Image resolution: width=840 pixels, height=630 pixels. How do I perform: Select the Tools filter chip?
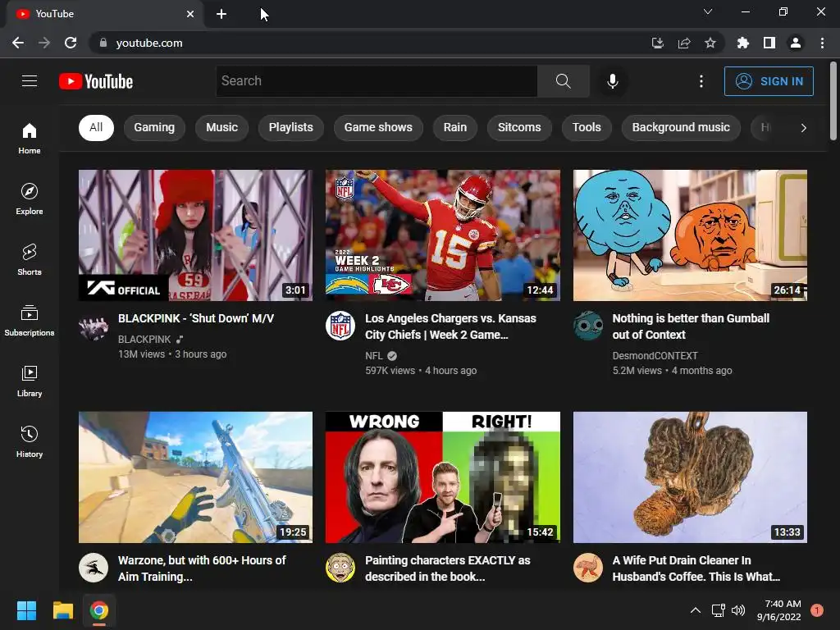point(587,127)
